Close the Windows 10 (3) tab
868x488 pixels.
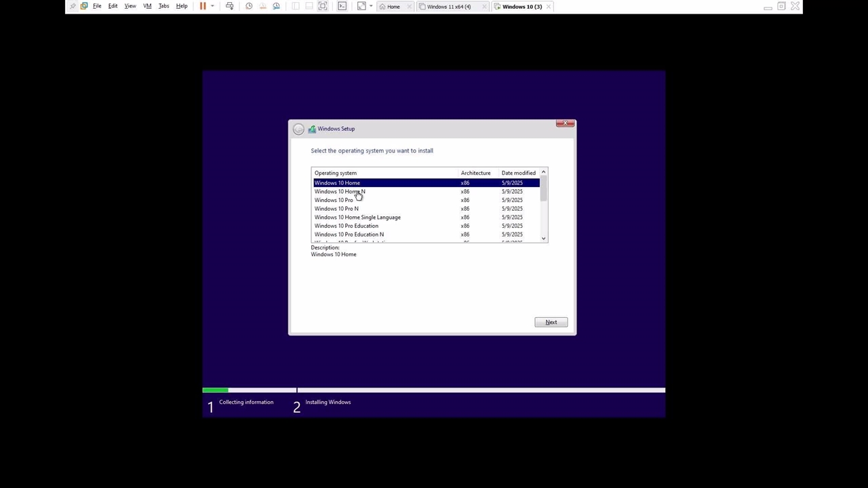[548, 6]
